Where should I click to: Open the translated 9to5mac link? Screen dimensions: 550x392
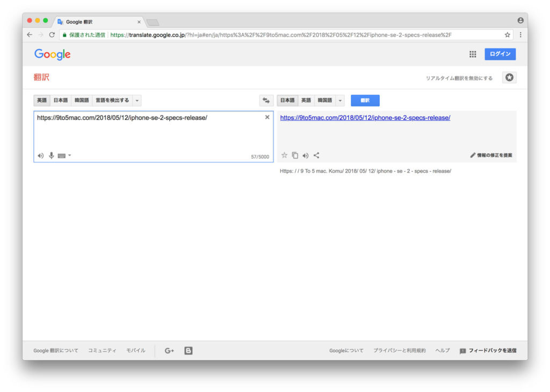point(365,118)
